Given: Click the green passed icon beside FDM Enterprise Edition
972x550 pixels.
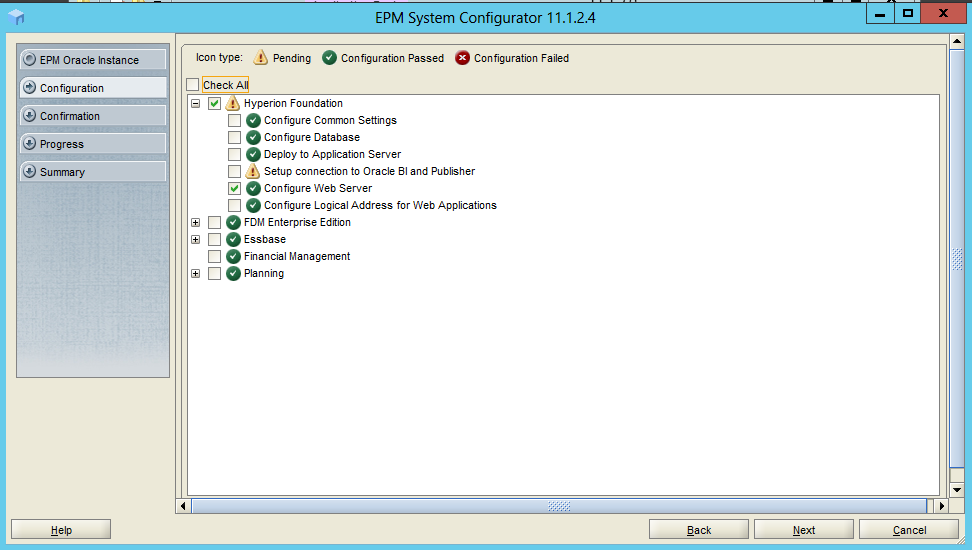Looking at the screenshot, I should pyautogui.click(x=233, y=223).
